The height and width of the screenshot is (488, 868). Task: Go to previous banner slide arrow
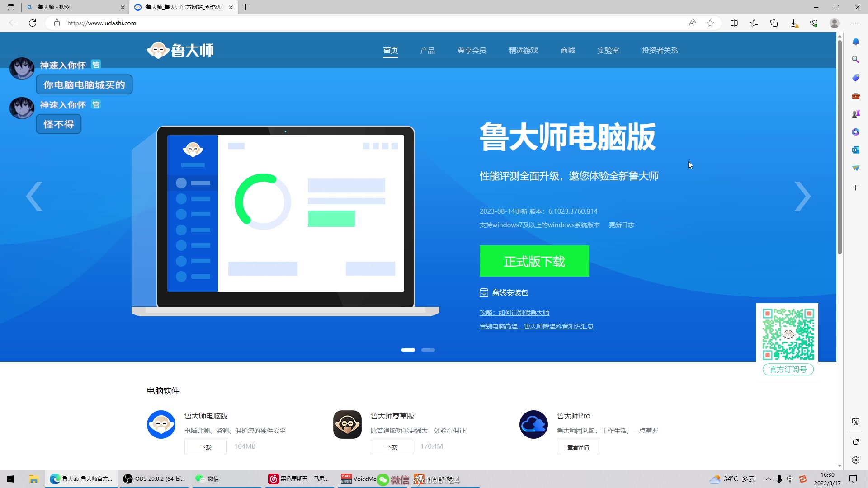pos(34,196)
